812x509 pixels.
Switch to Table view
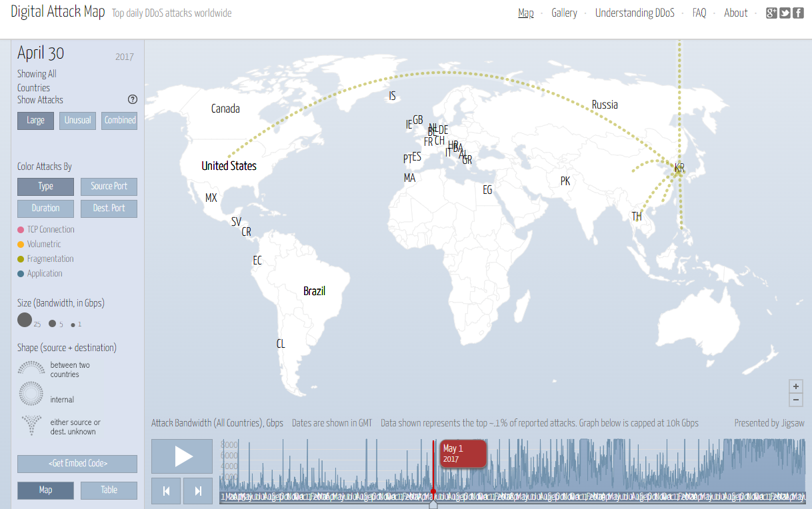(x=109, y=490)
